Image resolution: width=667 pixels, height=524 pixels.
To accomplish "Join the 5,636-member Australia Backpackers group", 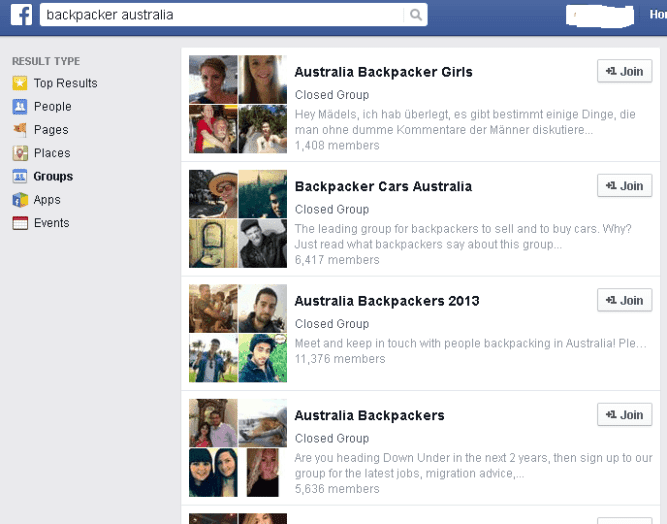I will click(x=624, y=415).
